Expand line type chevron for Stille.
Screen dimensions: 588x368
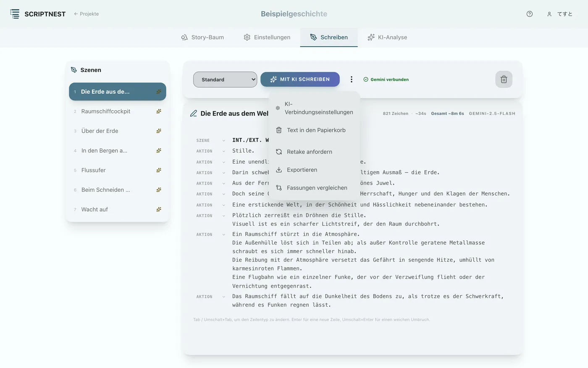pyautogui.click(x=223, y=151)
